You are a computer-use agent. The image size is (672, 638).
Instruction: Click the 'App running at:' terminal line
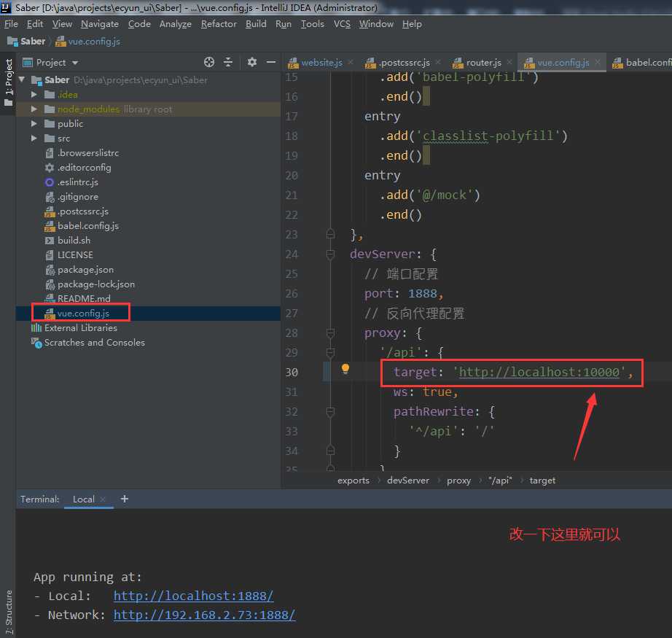click(87, 577)
